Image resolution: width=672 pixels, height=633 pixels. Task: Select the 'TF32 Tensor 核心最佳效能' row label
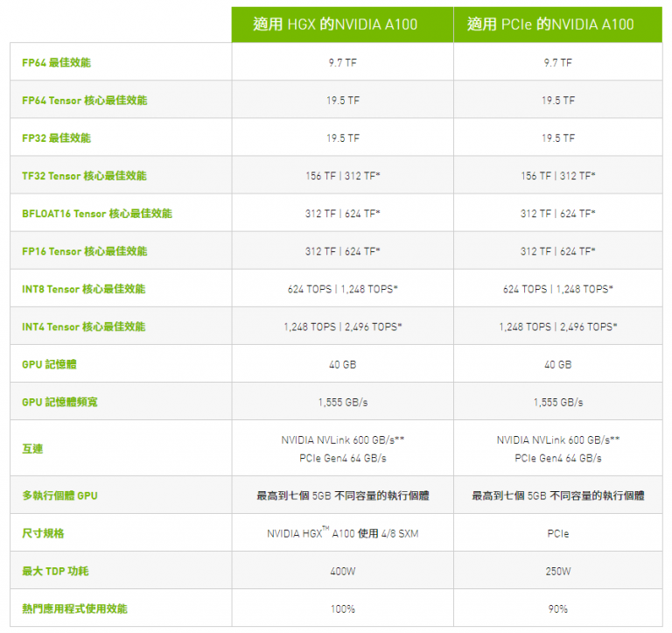pos(84,176)
